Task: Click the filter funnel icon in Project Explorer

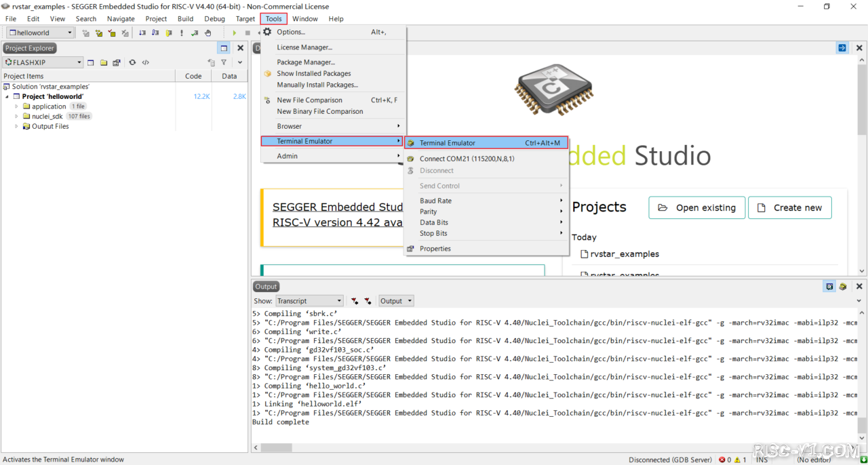Action: pos(224,62)
